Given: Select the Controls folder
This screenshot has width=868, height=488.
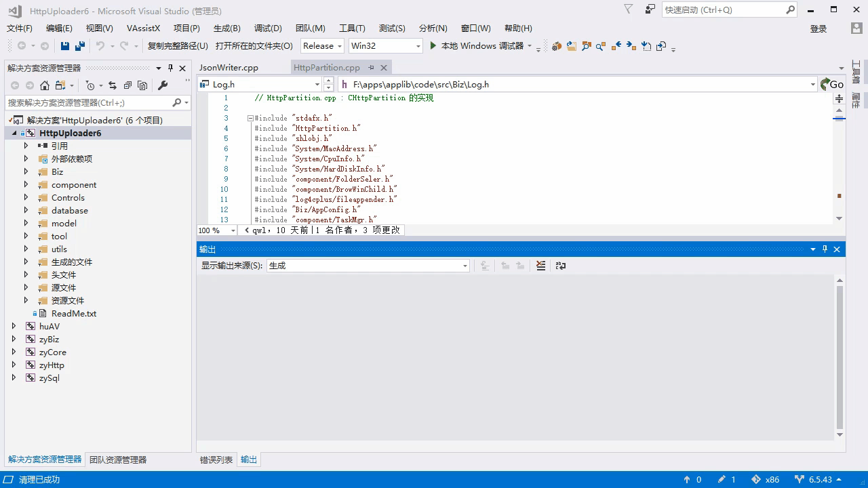Looking at the screenshot, I should point(68,197).
